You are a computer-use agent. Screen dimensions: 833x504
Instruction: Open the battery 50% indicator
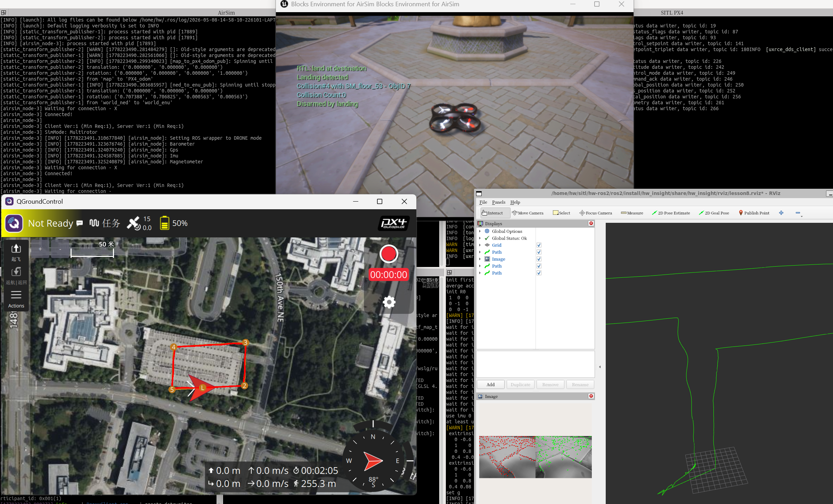coord(173,223)
